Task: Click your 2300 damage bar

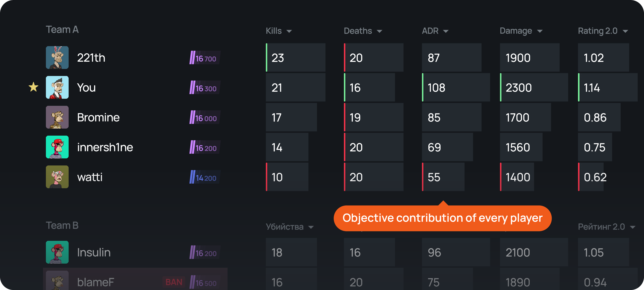Action: pos(534,88)
